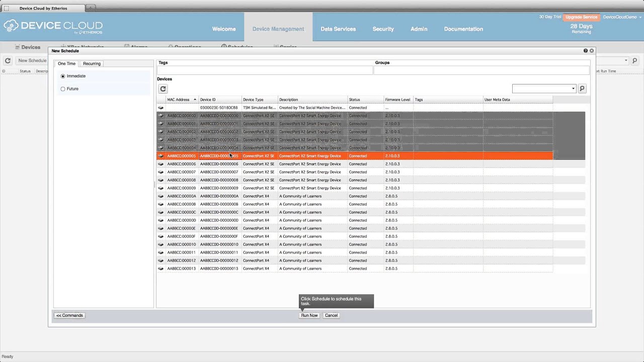The height and width of the screenshot is (362, 644).
Task: Click device icon for AABBCC:000006 row
Action: click(161, 164)
